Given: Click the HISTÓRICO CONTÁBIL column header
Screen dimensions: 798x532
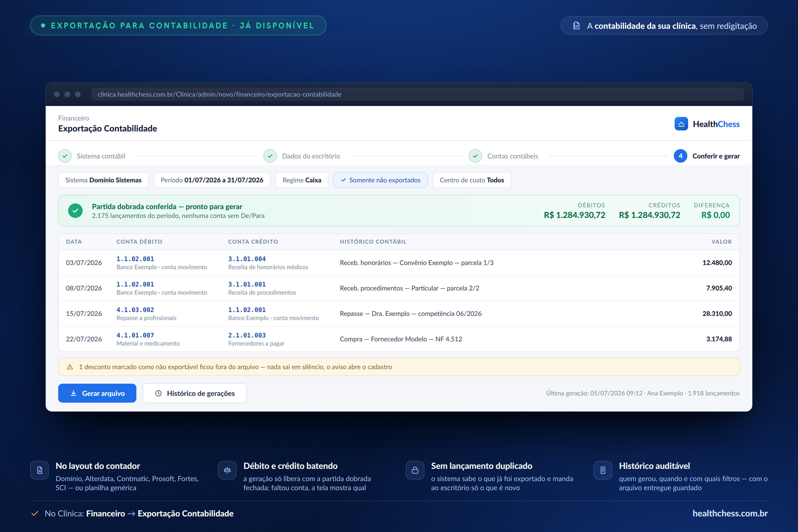Looking at the screenshot, I should point(373,242).
